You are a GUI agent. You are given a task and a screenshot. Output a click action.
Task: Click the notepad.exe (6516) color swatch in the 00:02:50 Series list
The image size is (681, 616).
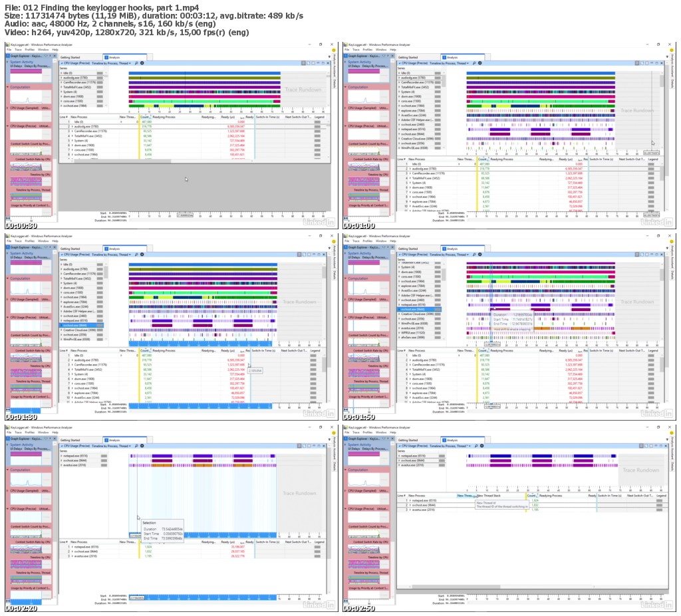pos(442,456)
